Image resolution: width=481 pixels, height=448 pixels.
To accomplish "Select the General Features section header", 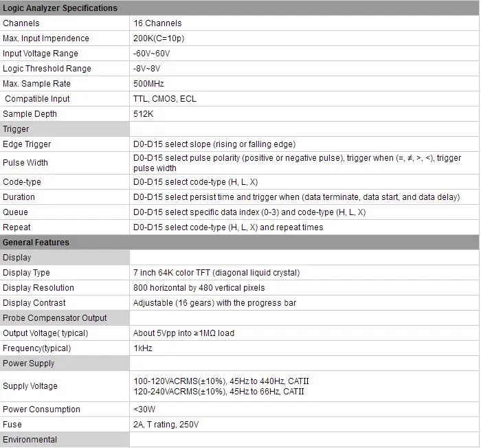I will [x=36, y=243].
